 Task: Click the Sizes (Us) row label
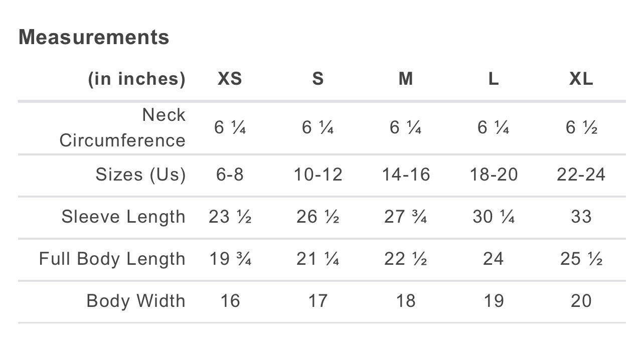tap(140, 175)
